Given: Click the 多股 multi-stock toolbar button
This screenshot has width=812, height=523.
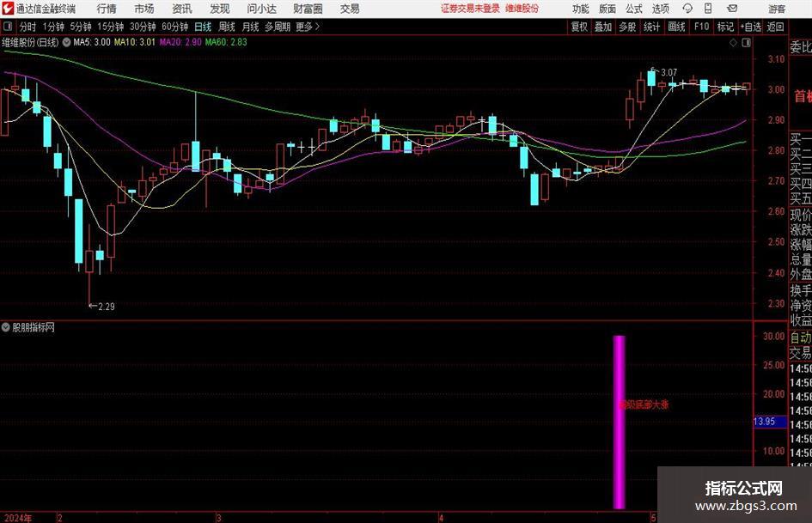Looking at the screenshot, I should (x=627, y=27).
